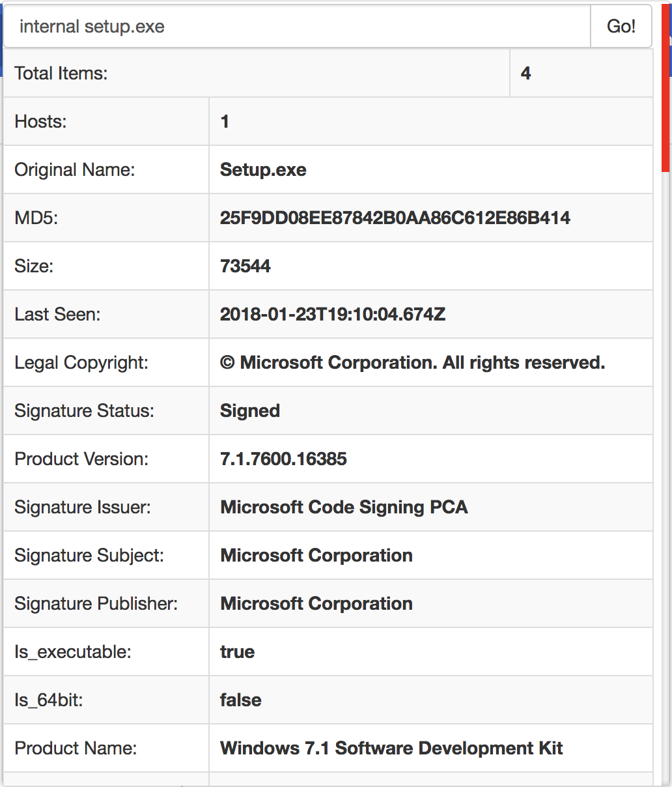The width and height of the screenshot is (672, 787).
Task: Click the Signature Subject value cell
Action: (316, 555)
